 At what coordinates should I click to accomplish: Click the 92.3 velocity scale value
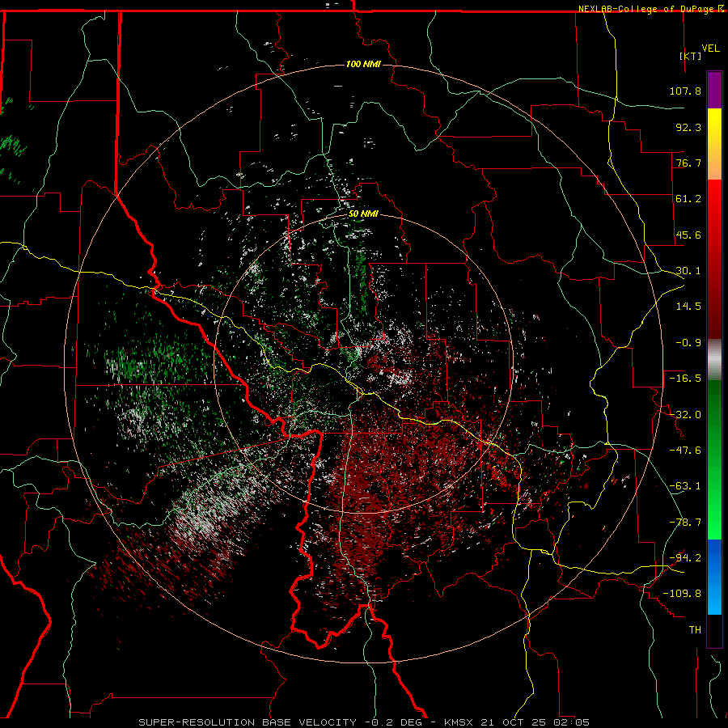click(688, 127)
